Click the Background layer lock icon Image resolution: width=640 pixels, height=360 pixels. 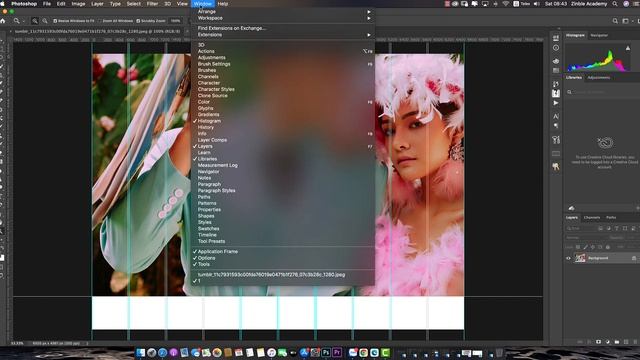634,258
